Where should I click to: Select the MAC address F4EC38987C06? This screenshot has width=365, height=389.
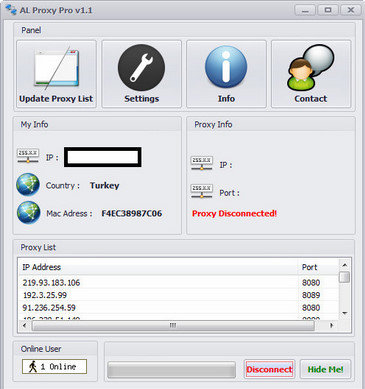(x=132, y=213)
